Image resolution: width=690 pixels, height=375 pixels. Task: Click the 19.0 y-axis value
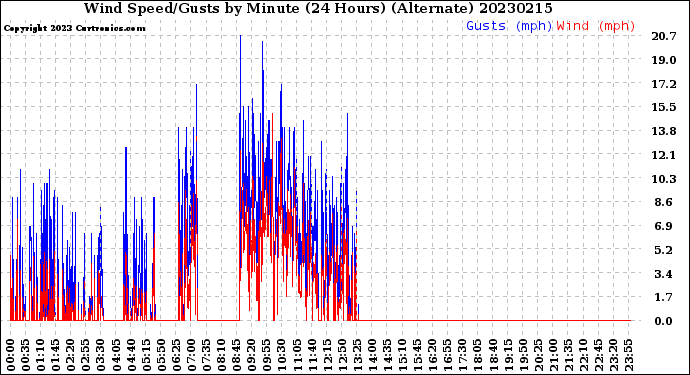664,60
